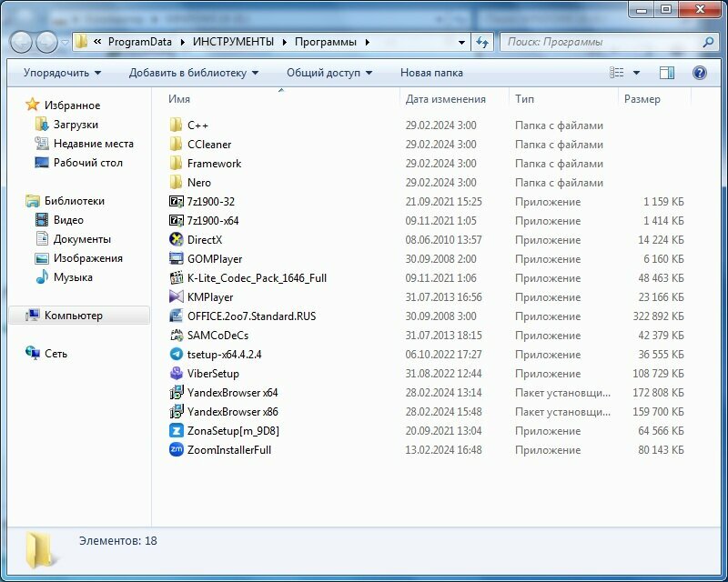Click the change view icon
Screen dimensions: 728x582
tap(617, 73)
